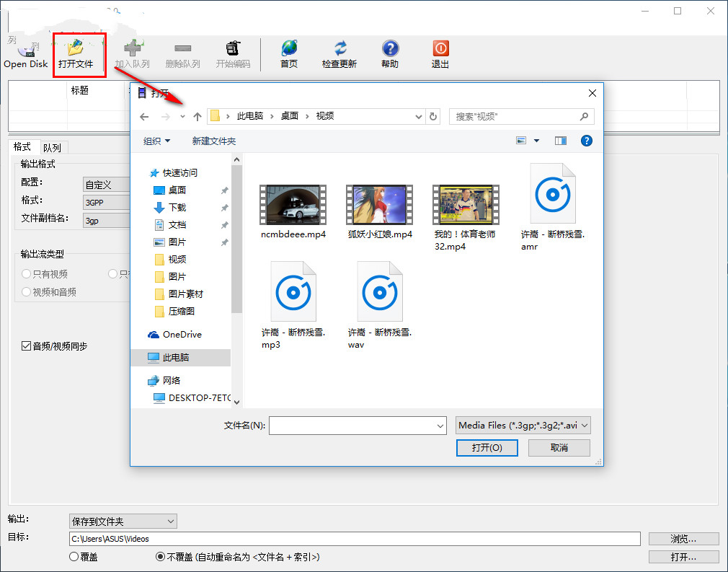Select 网络 in navigation pane
This screenshot has width=728, height=572.
coord(164,381)
